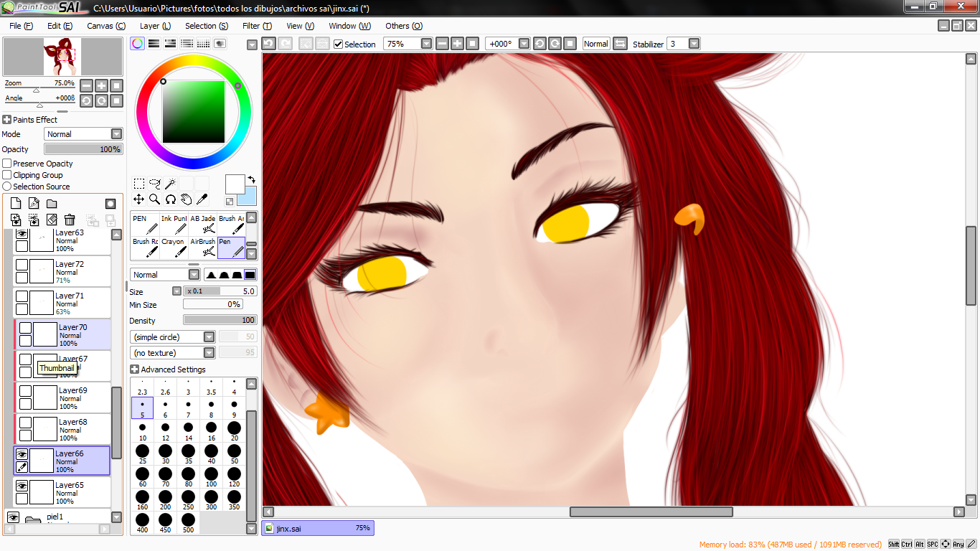Viewport: 980px width, 551px height.
Task: Select the Lasso tool
Action: [154, 184]
